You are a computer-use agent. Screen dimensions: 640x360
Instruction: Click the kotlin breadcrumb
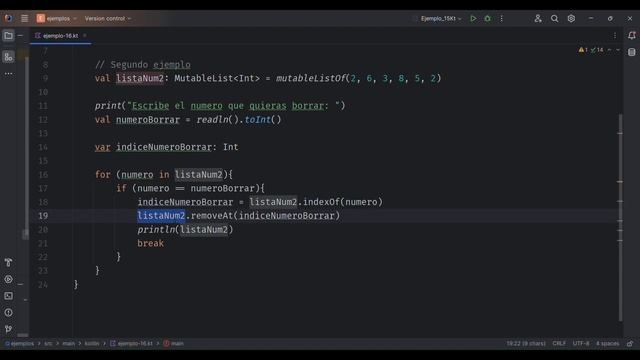tap(92, 344)
